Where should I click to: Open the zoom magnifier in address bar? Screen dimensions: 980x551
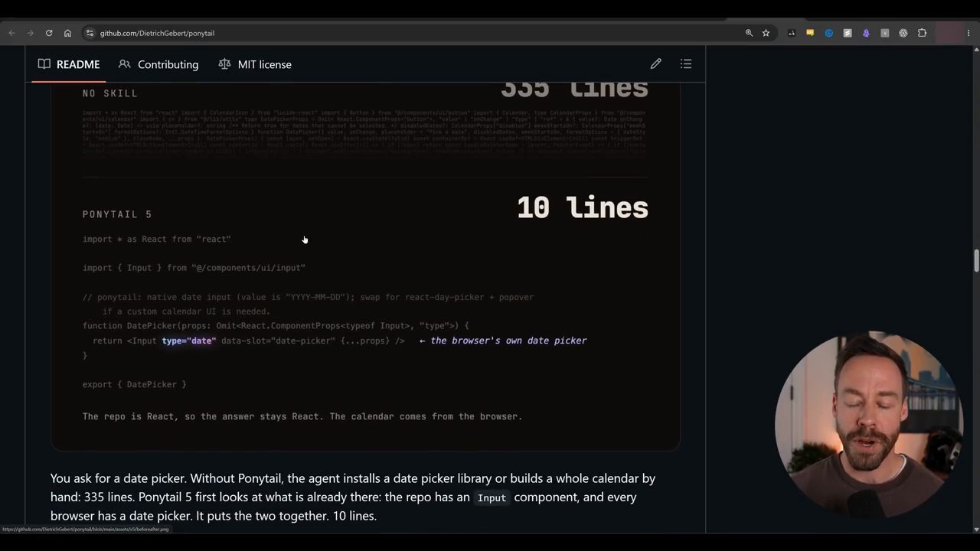tap(749, 33)
